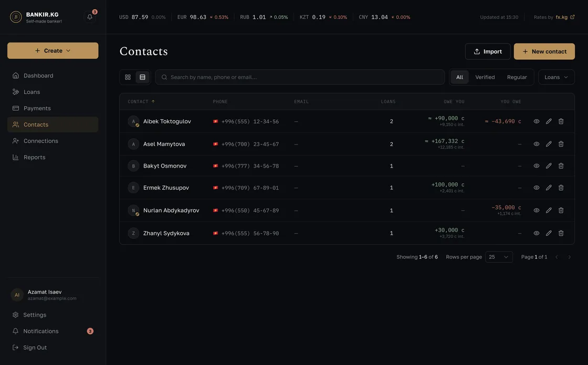Open the Loans filter dropdown
The image size is (588, 365).
(556, 77)
